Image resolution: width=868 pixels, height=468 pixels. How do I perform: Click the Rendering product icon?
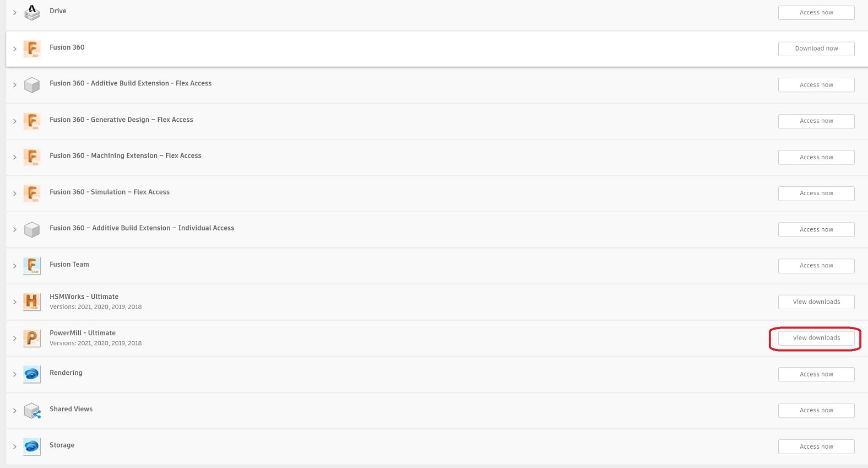[32, 374]
